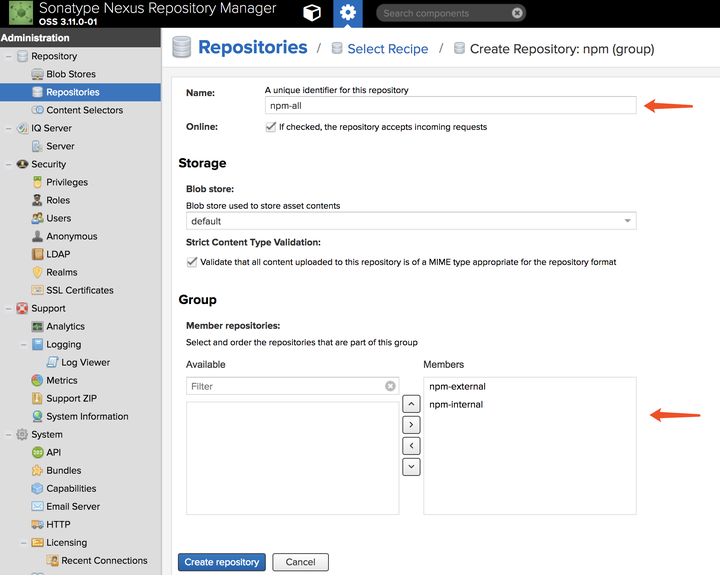
Task: Clear the search components field
Action: coord(516,14)
